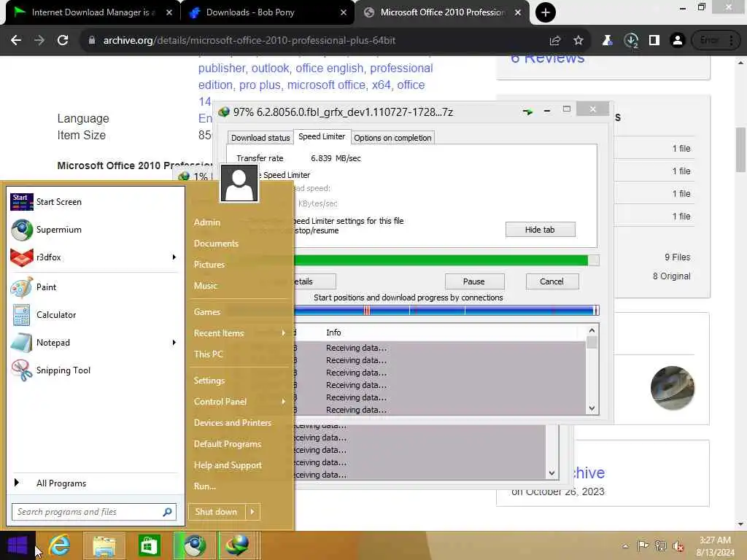
Task: Click Hide tab button
Action: click(540, 230)
